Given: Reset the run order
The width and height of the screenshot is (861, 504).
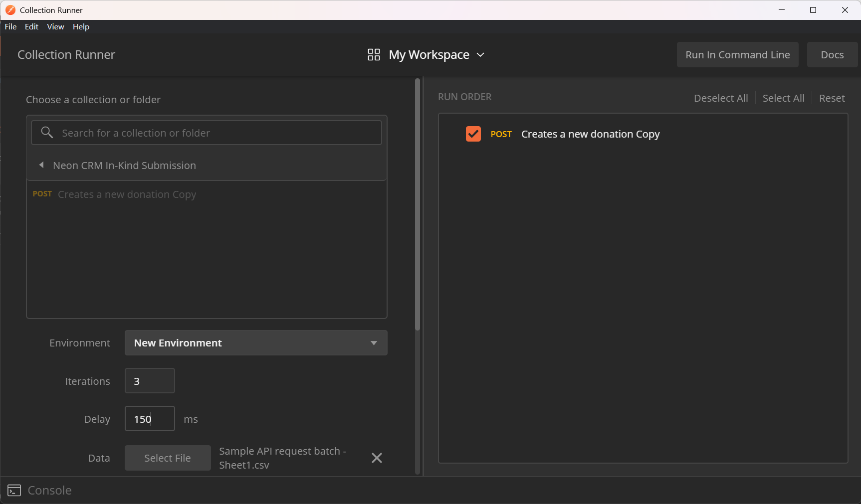Looking at the screenshot, I should click(832, 98).
